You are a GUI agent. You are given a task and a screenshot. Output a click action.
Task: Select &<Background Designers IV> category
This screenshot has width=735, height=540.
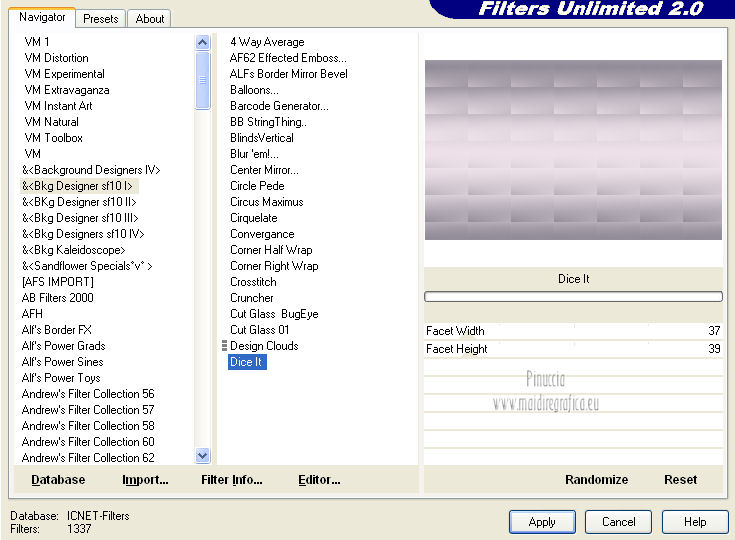pyautogui.click(x=91, y=170)
